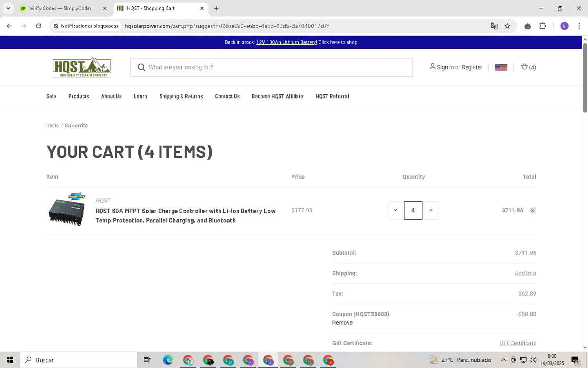Open the About Us menu
The width and height of the screenshot is (588, 368).
coord(111,96)
